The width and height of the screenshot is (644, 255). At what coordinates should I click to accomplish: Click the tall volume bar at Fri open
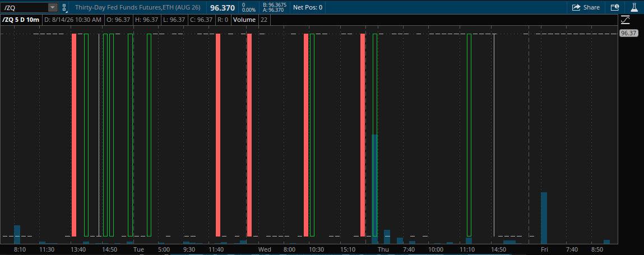[x=544, y=218]
